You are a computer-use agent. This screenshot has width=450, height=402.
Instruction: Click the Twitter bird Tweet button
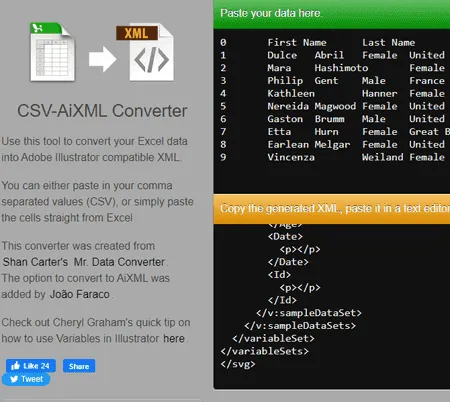tap(26, 379)
